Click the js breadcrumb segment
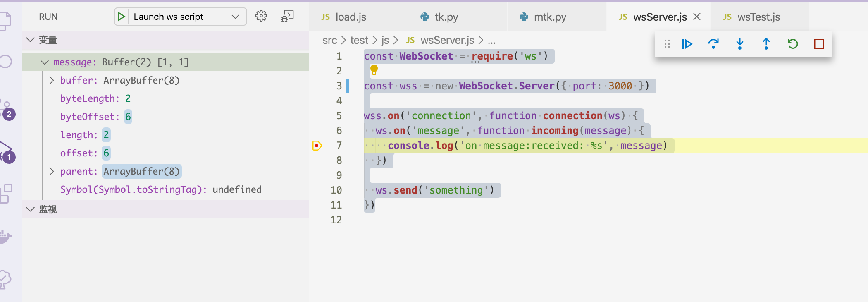 coord(385,40)
